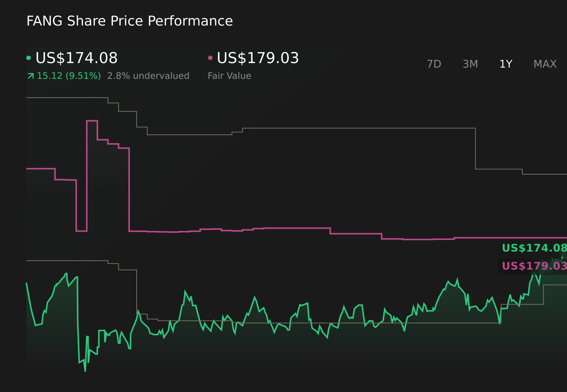567x392 pixels.
Task: Click the pink Fair Value dot indicator
Action: (211, 57)
